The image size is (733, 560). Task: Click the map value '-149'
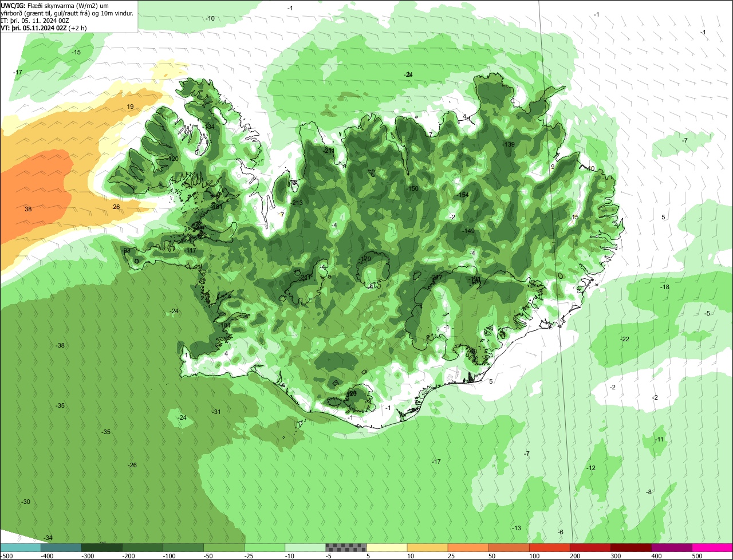pos(468,231)
